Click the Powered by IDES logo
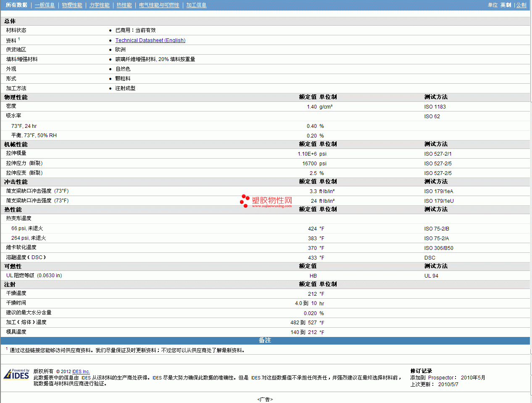 [16, 374]
